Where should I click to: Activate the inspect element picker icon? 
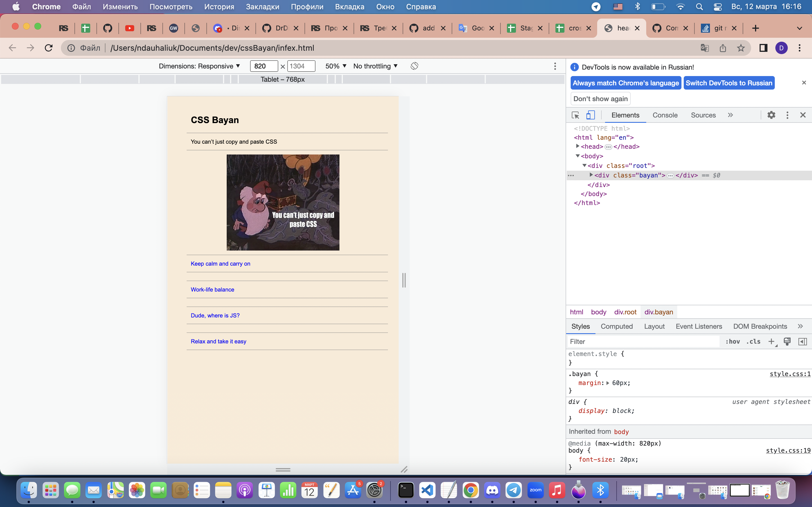[575, 115]
